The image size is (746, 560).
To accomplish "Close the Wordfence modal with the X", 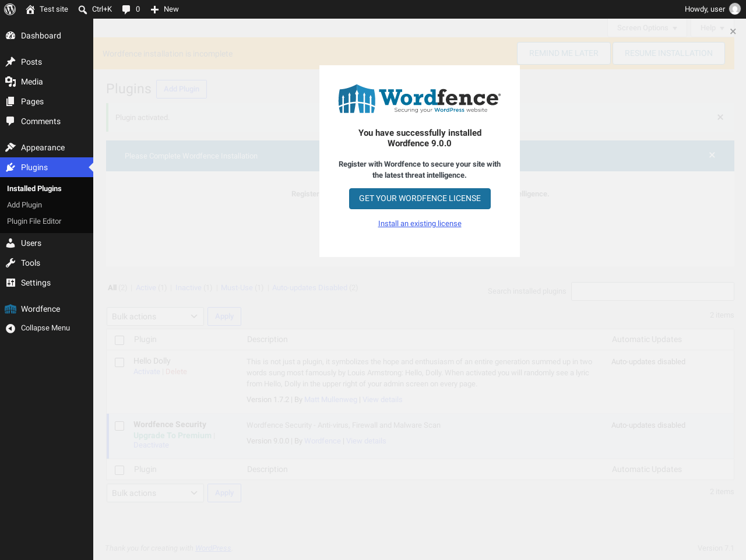I will pos(733,31).
